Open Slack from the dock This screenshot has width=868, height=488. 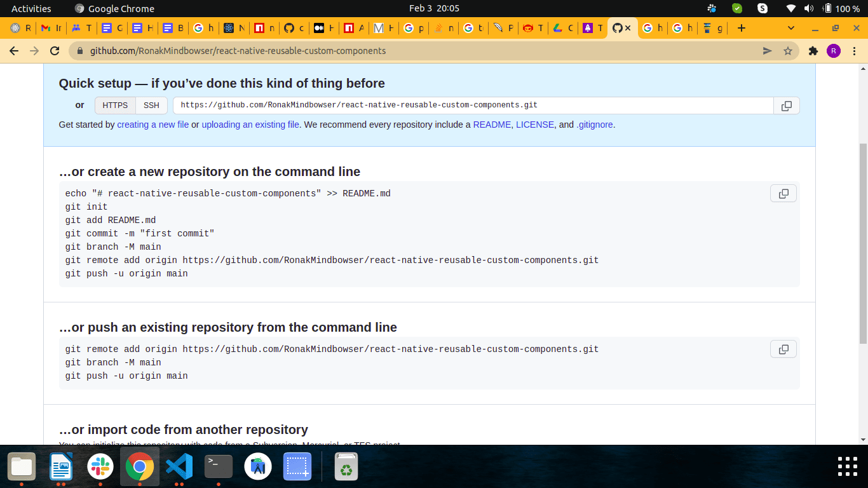click(100, 468)
